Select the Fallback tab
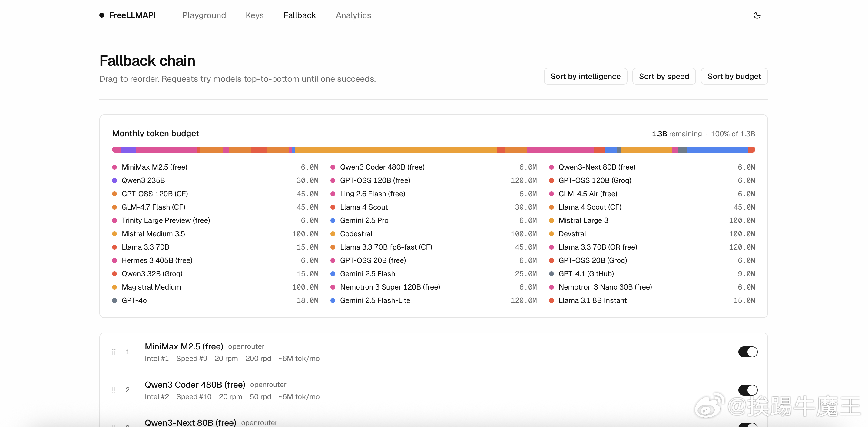This screenshot has width=868, height=427. [x=300, y=15]
